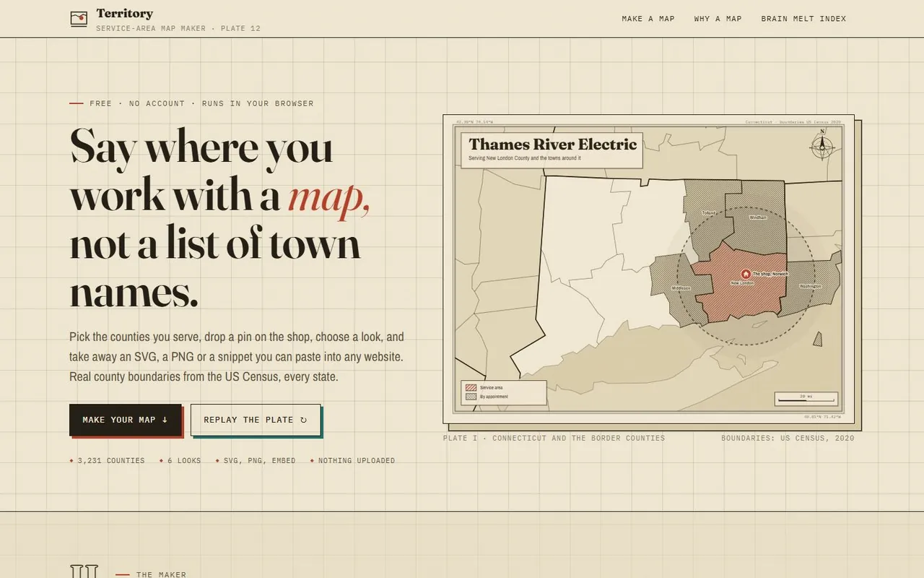Click the red shop pin in Norwich
Viewport: 924px width, 578px height.
pyautogui.click(x=746, y=274)
